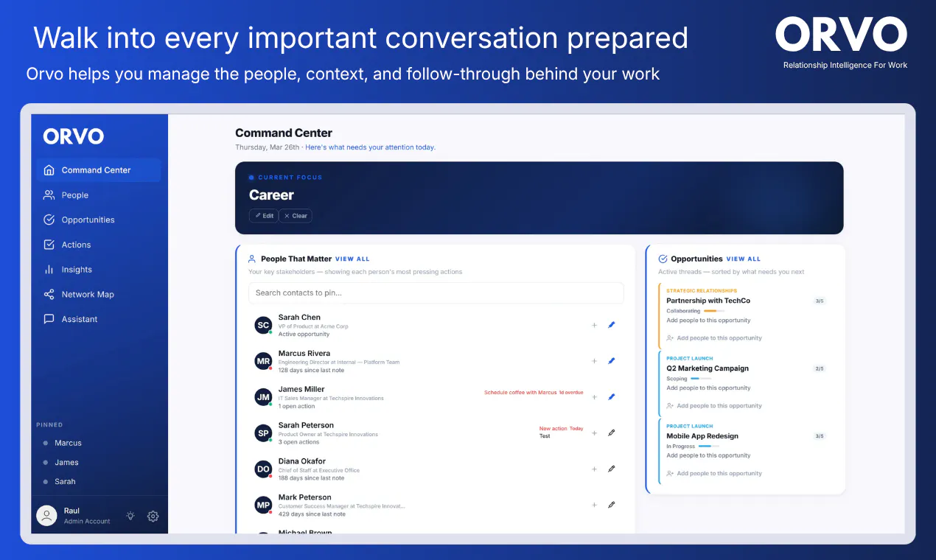Click Raul Admin Account name
The height and width of the screenshot is (560, 936).
(87, 516)
